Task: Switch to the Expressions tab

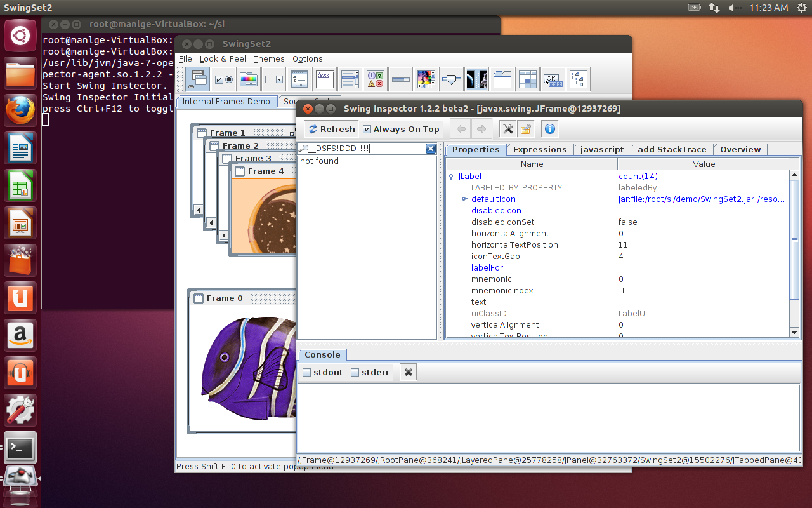Action: pos(539,149)
